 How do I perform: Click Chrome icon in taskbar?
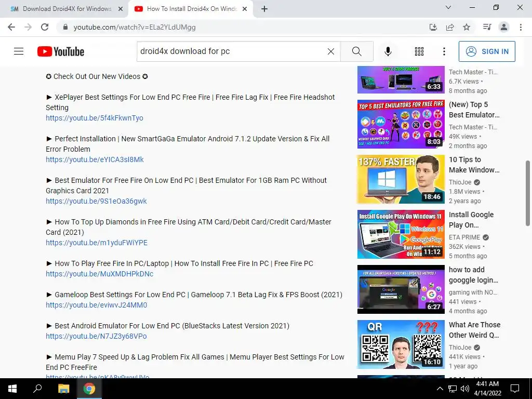89,389
